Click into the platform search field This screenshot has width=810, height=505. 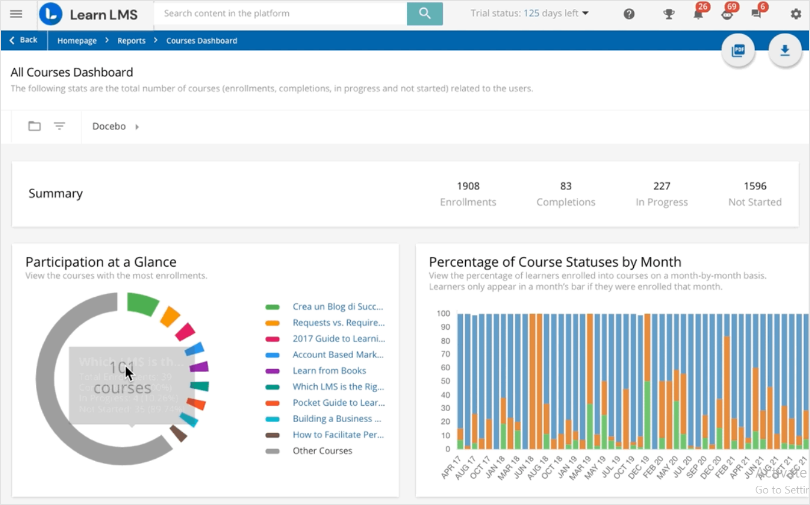281,13
